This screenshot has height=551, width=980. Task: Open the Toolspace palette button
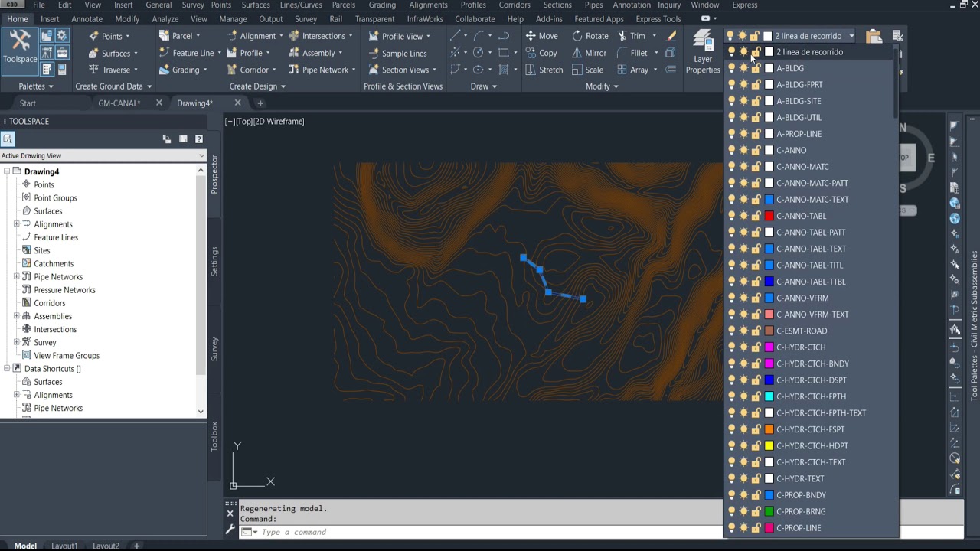click(x=20, y=51)
